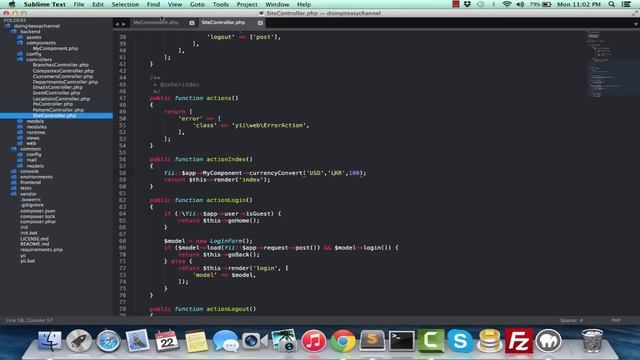Open Google Chrome from the dock
This screenshot has width=640, height=360.
click(x=343, y=341)
